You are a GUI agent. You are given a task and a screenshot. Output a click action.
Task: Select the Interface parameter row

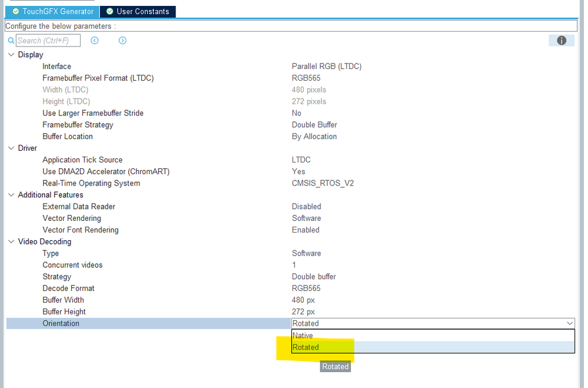57,67
